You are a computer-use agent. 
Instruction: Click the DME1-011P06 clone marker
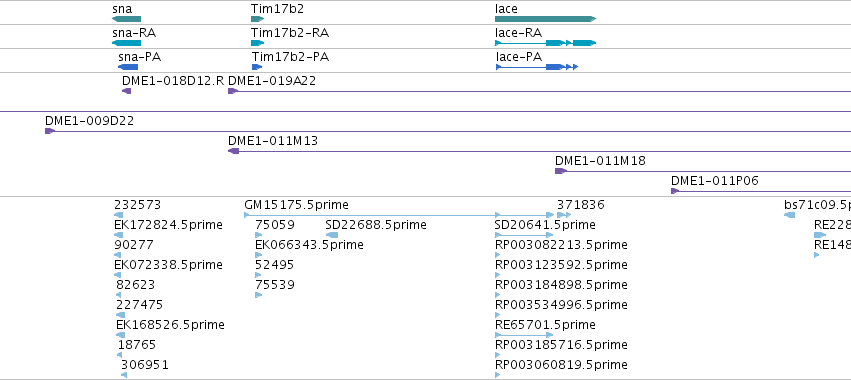coord(675,191)
